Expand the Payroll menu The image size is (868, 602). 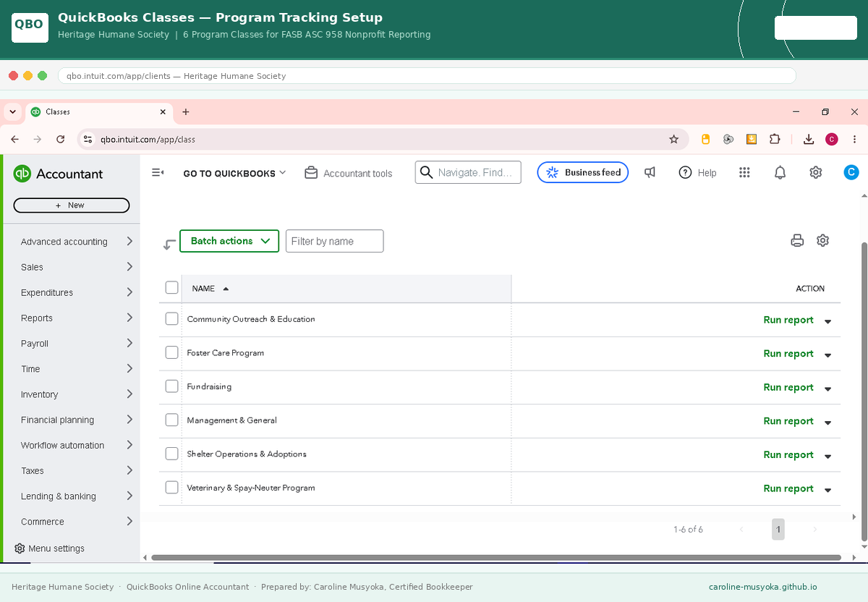click(x=77, y=343)
